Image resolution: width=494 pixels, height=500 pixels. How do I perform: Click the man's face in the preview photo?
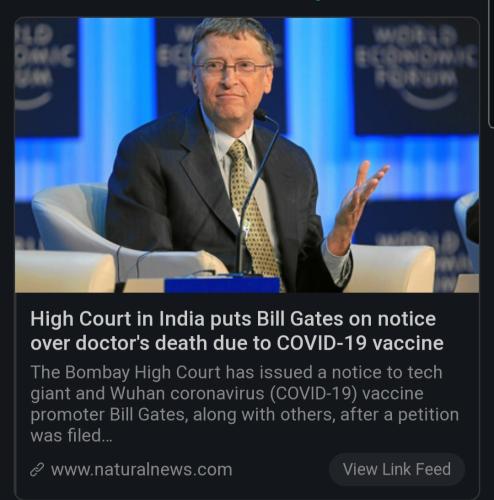[232, 75]
